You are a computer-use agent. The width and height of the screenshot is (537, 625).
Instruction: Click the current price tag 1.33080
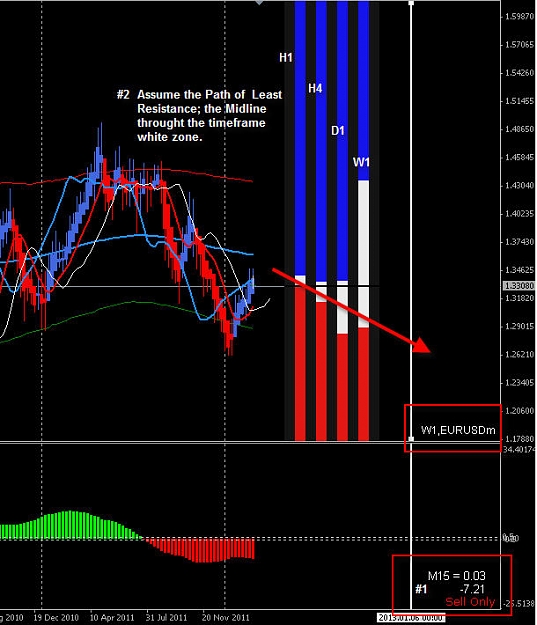[519, 286]
